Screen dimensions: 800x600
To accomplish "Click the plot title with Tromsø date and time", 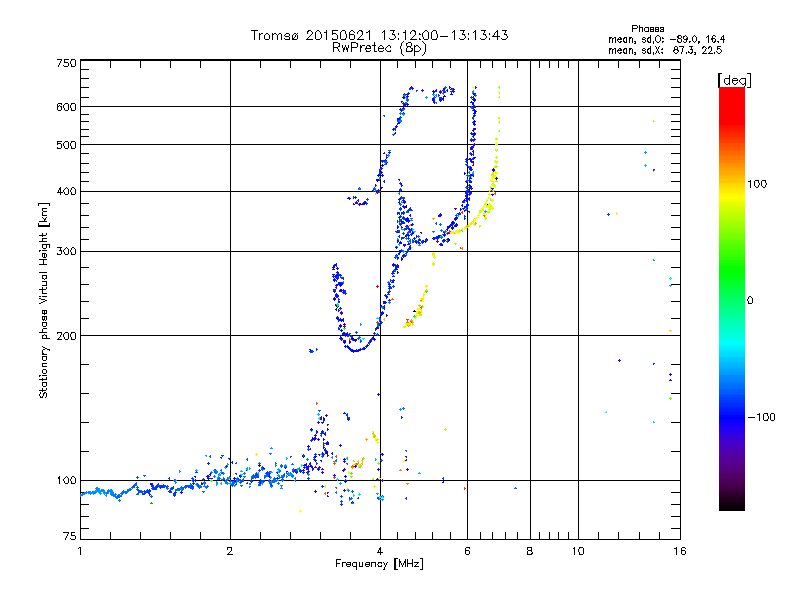I will [380, 35].
